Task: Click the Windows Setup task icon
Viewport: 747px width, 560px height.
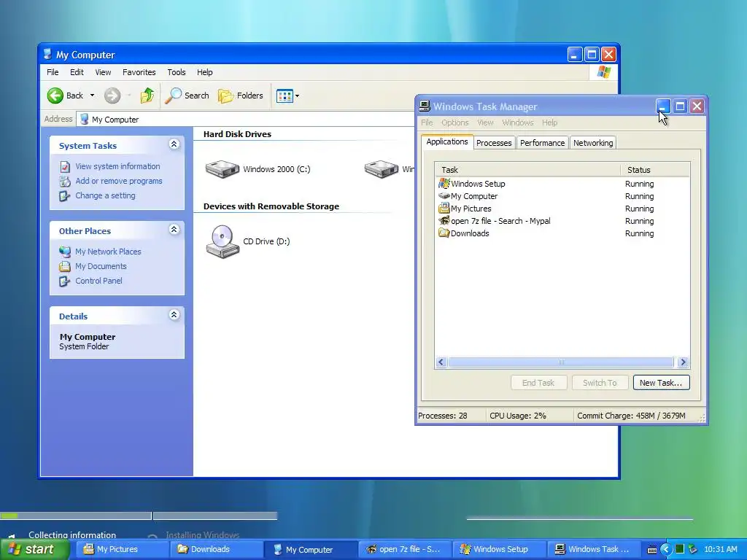Action: point(444,183)
